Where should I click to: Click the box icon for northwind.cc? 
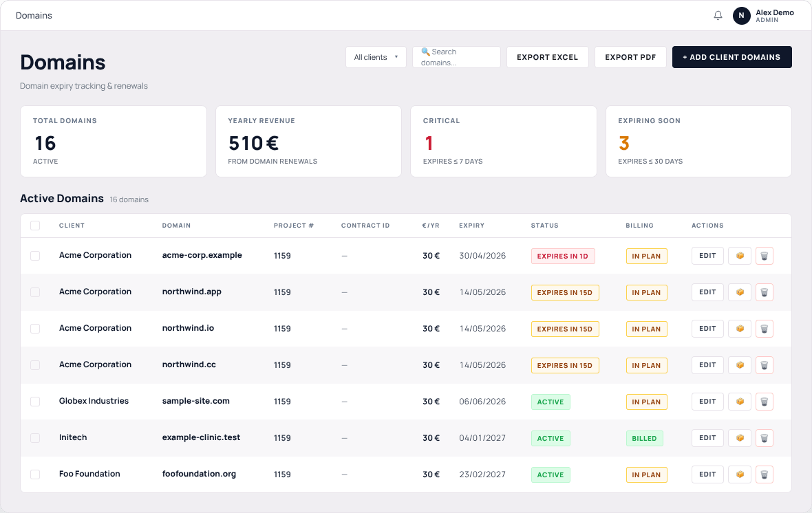740,365
